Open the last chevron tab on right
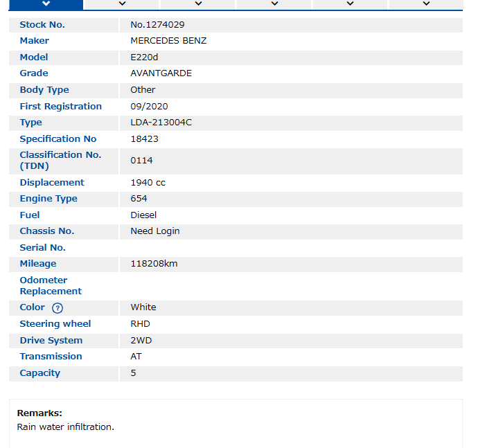 pos(426,4)
